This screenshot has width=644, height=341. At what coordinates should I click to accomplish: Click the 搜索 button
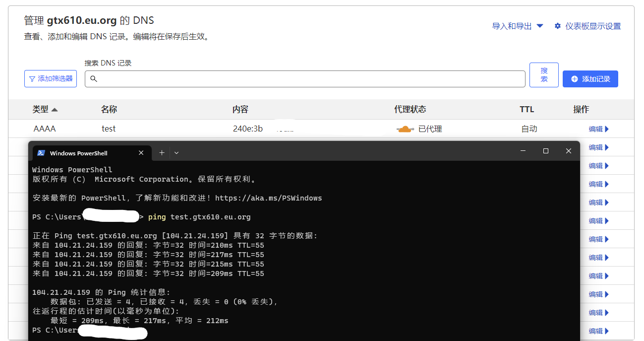coord(544,75)
